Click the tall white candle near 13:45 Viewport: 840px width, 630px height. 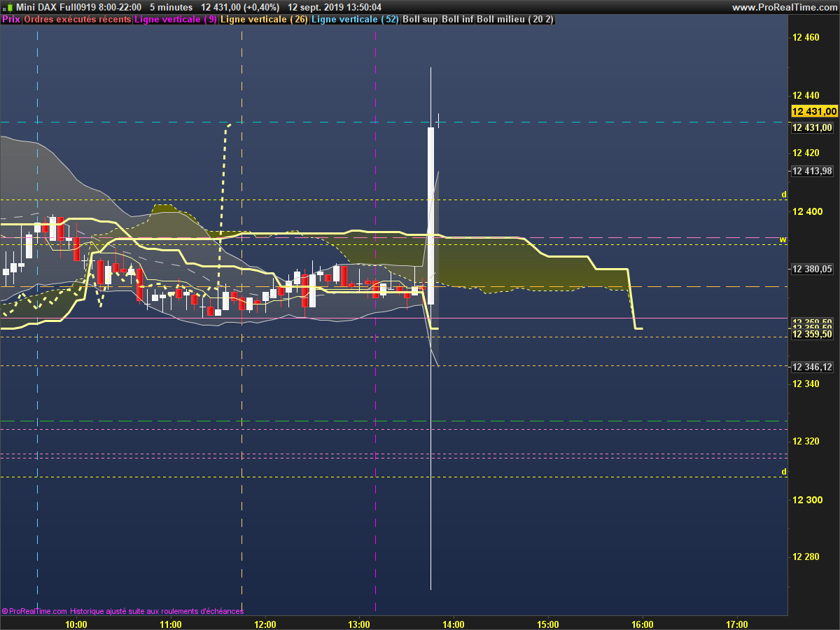click(430, 216)
